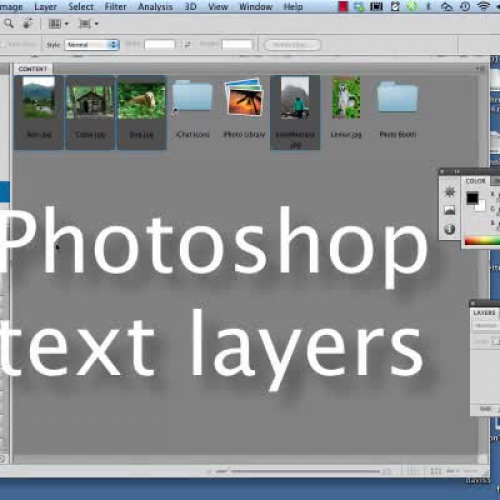Select the Zoom magnifier tool in the toolbar

click(9, 23)
